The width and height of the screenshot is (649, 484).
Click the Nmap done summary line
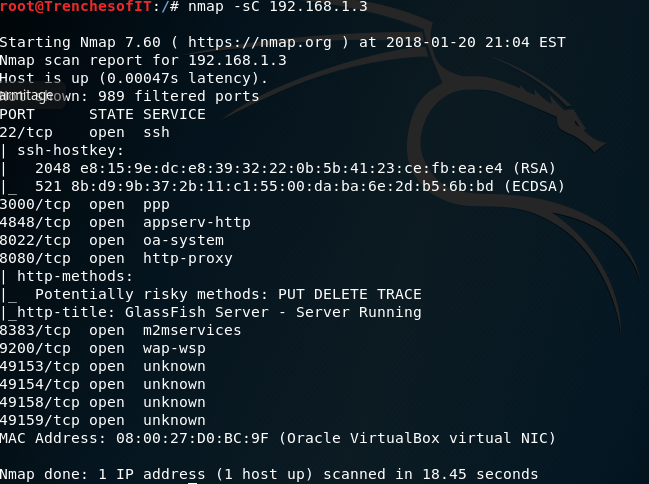[269, 474]
